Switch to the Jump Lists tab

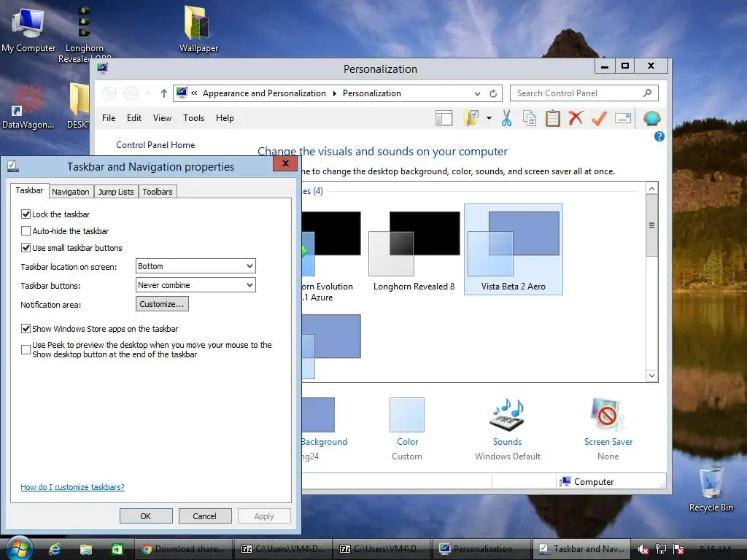coord(116,192)
